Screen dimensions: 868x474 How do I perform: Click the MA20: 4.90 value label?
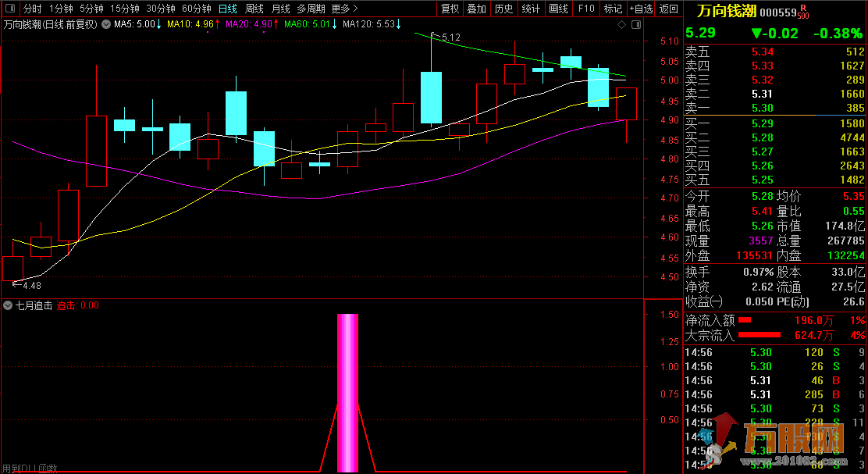(x=252, y=24)
